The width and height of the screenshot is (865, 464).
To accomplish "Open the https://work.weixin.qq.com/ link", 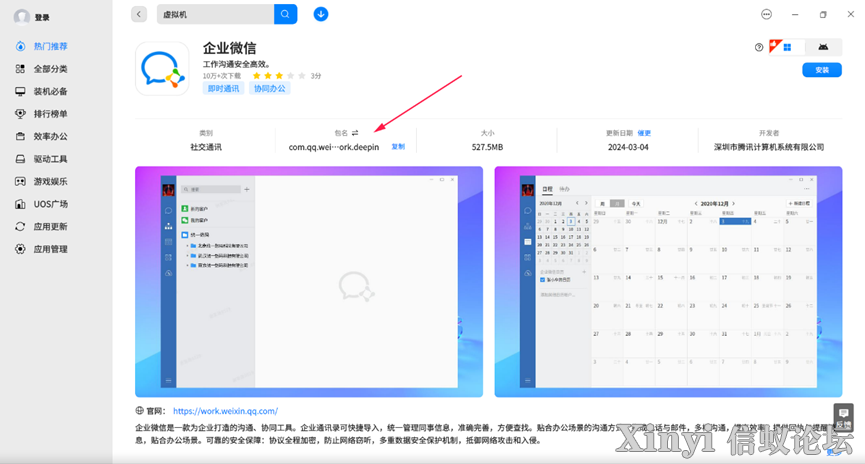I will pos(226,411).
